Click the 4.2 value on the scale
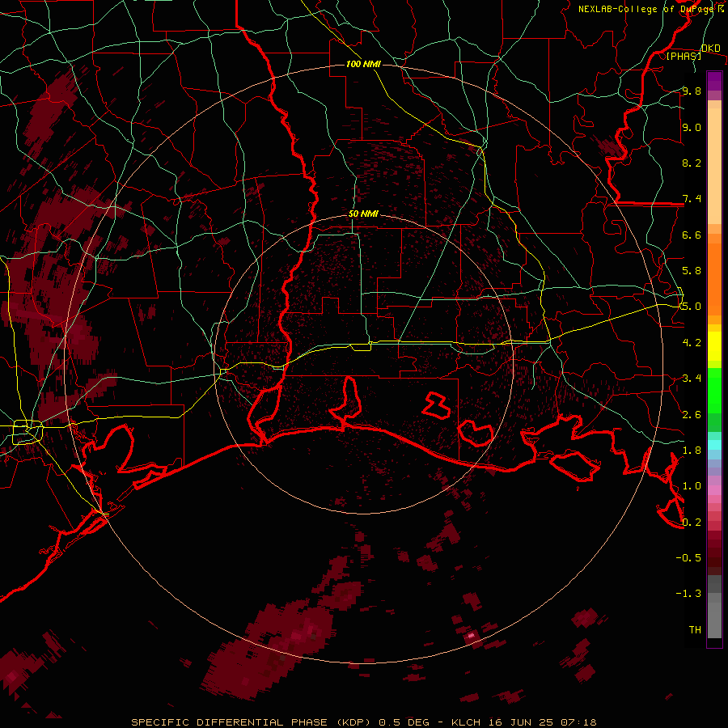Screen dimensions: 728x728 pos(692,343)
